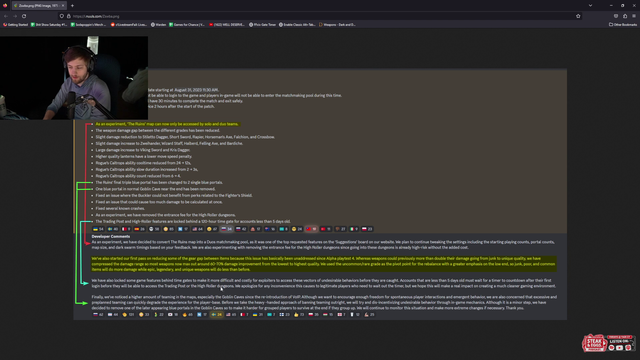Open the tracking protection shield in address bar
The image size is (640, 360).
coord(62,16)
